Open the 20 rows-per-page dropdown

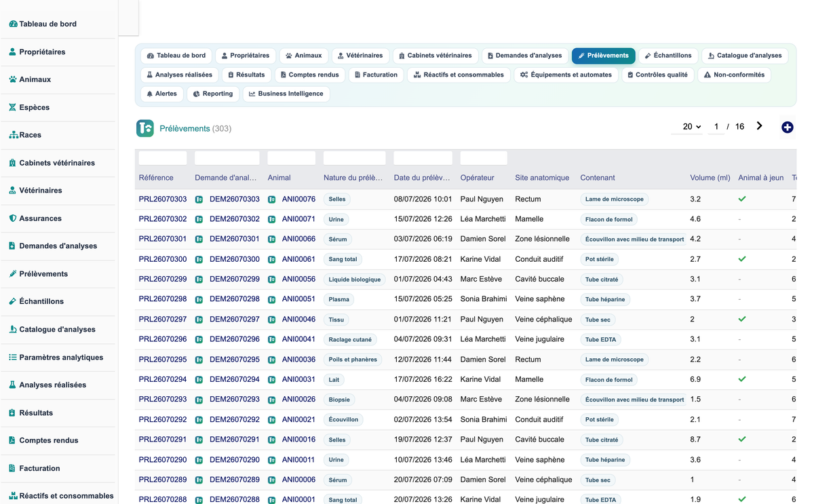(689, 127)
